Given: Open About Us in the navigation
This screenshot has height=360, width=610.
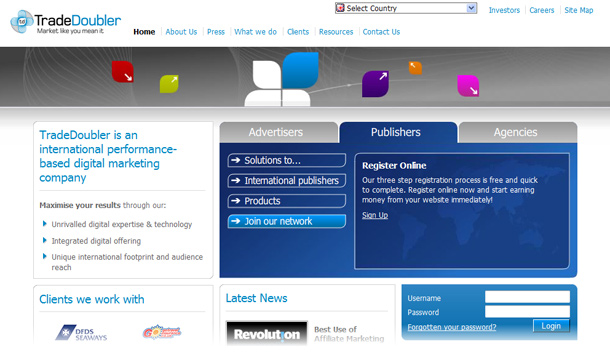Looking at the screenshot, I should click(181, 32).
